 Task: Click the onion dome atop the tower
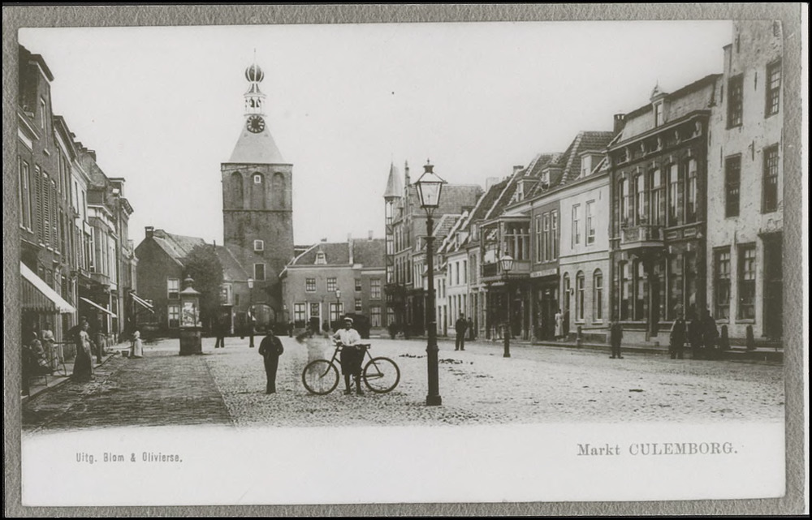click(254, 73)
